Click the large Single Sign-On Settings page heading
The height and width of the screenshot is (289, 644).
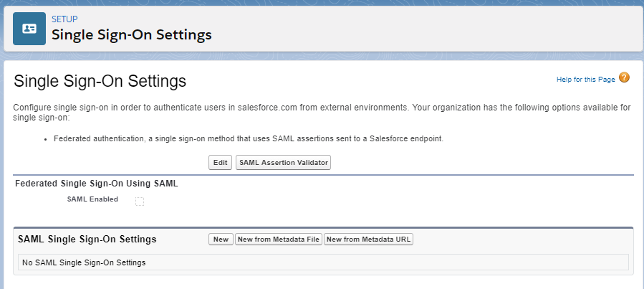point(100,82)
